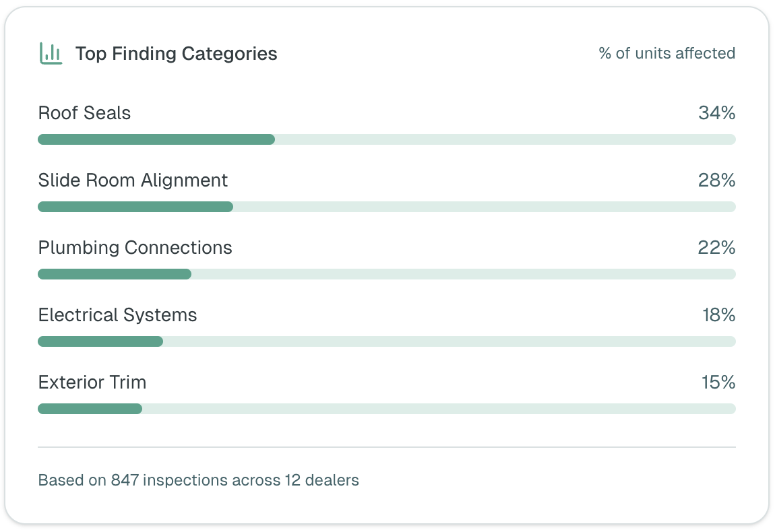Click the Top Finding Categories heading
Viewport: 775px width, 532px height.
tap(176, 53)
